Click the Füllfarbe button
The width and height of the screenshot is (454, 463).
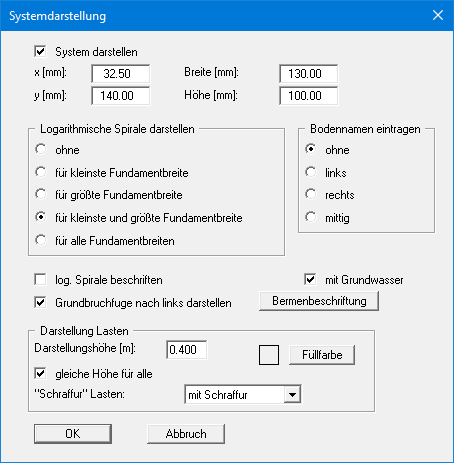pyautogui.click(x=322, y=355)
